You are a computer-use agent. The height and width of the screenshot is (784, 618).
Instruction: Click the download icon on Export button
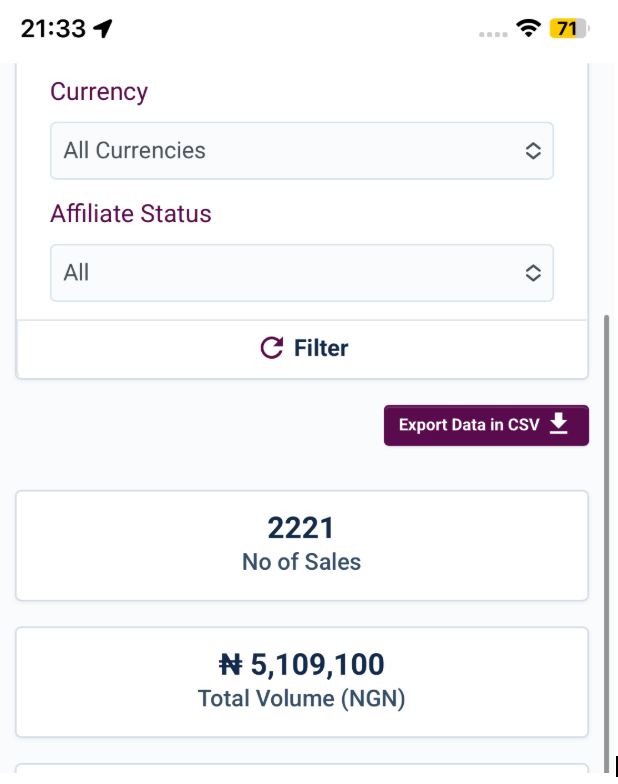point(559,425)
